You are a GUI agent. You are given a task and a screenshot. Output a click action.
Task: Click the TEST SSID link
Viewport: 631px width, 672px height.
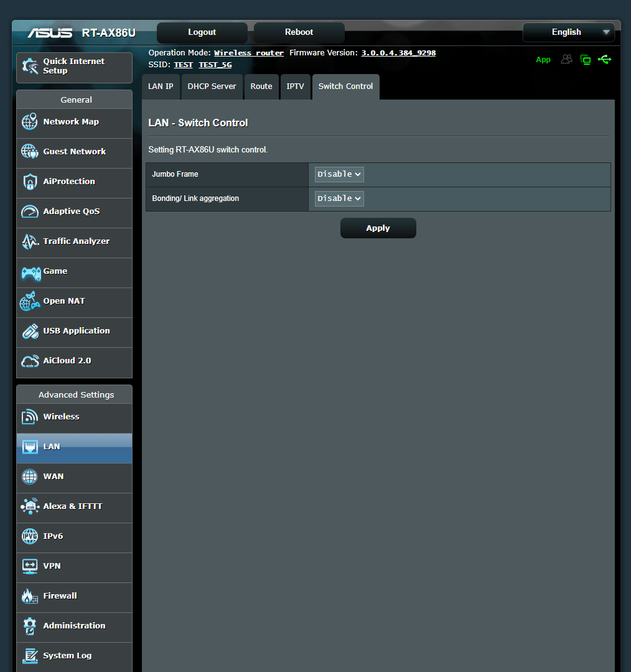[183, 65]
